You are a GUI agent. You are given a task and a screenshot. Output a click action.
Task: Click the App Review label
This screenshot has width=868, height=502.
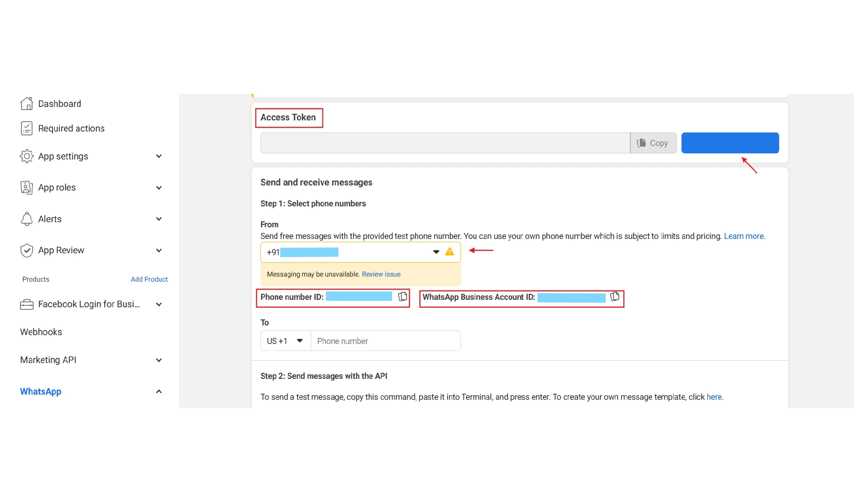[61, 250]
